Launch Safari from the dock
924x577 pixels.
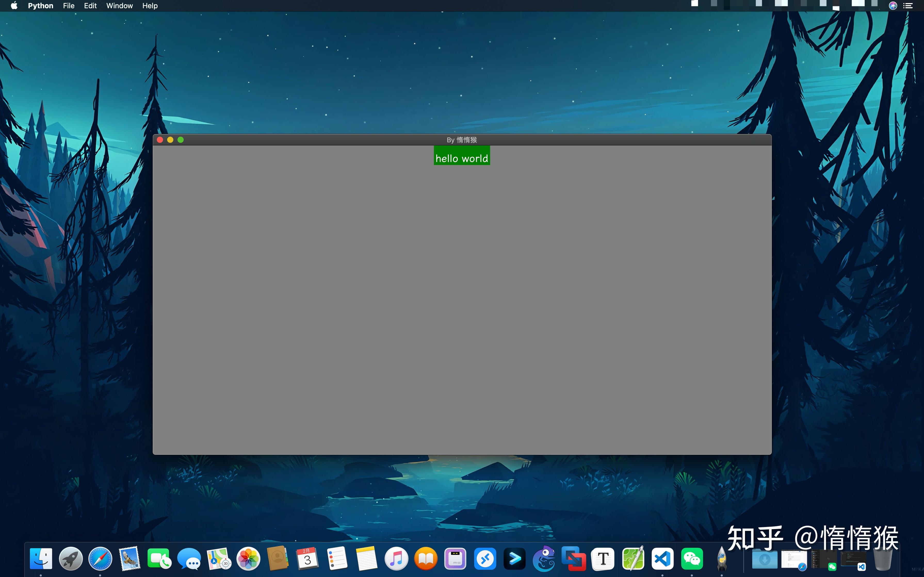tap(100, 559)
